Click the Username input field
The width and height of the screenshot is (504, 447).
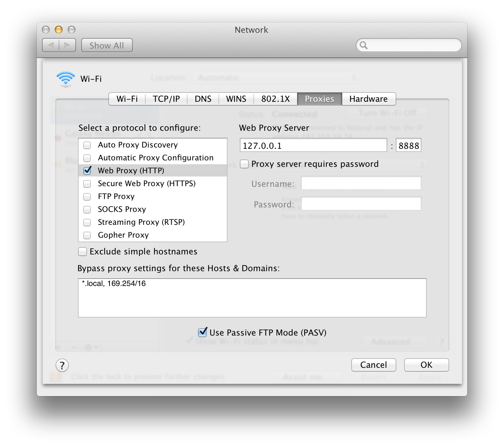361,183
